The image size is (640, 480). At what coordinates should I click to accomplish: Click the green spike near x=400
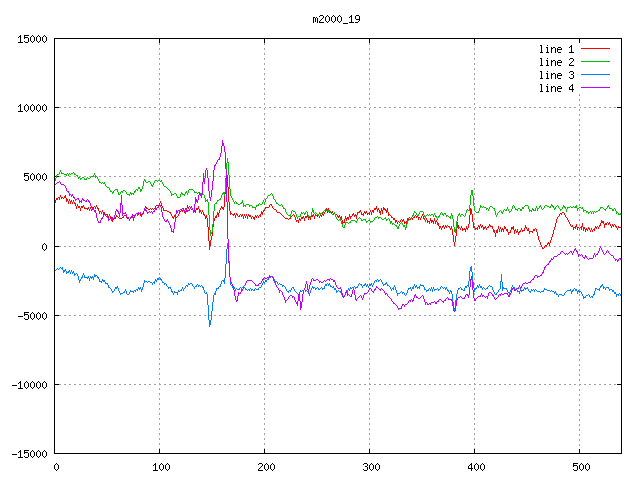(x=472, y=190)
